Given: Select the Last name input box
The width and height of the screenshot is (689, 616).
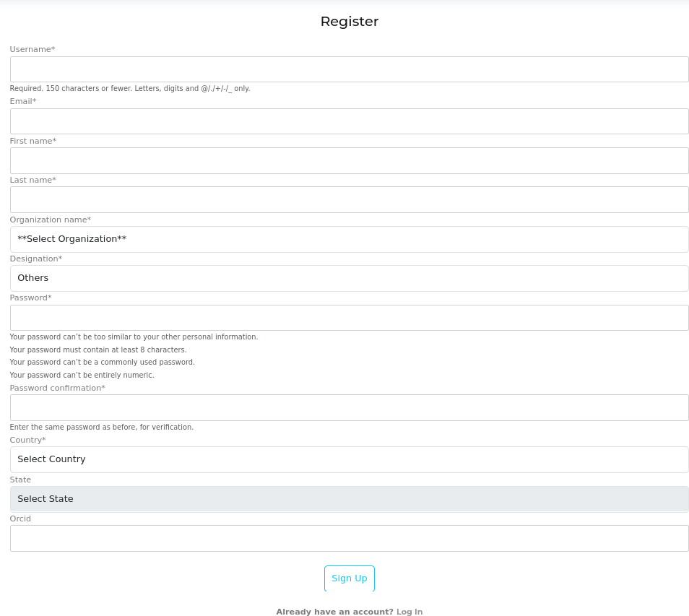Looking at the screenshot, I should coord(349,199).
